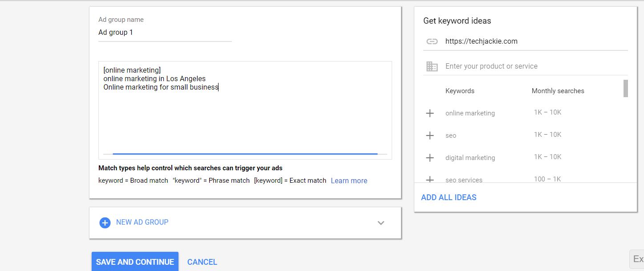The image size is (644, 271).
Task: Select '[online marketing]' keyword line
Action: click(132, 70)
